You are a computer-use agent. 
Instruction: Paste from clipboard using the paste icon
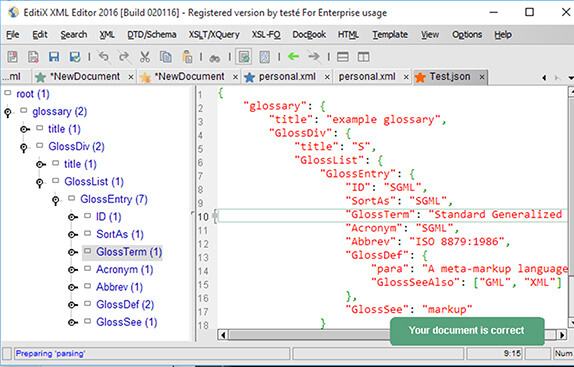click(x=187, y=57)
